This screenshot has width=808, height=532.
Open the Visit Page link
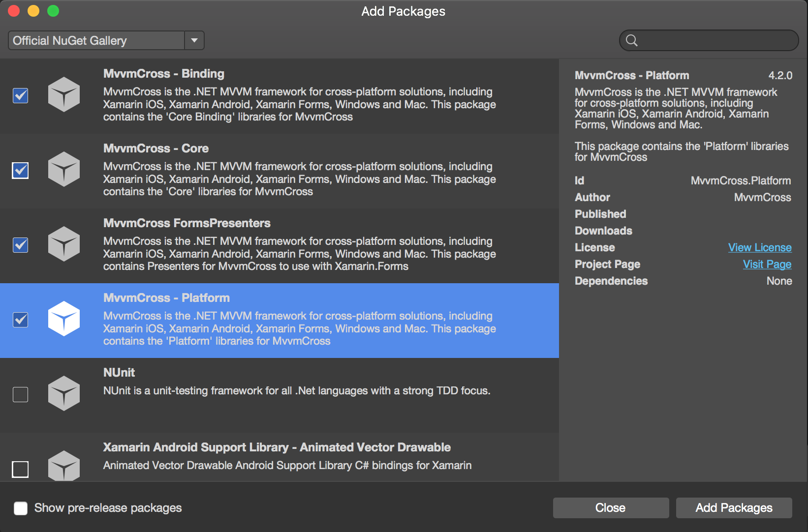[767, 264]
